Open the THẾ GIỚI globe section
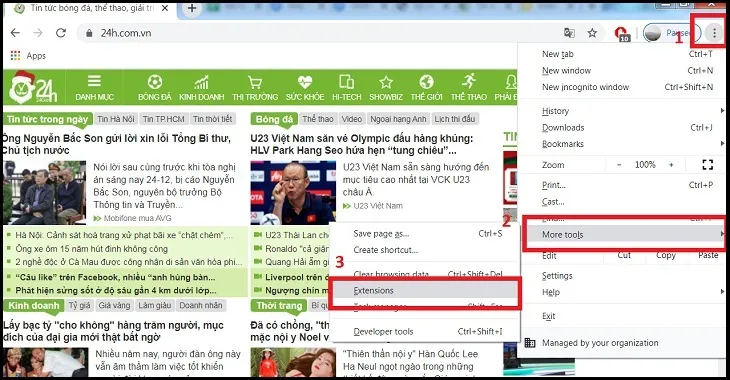Screen dimensions: 730x380 426,88
